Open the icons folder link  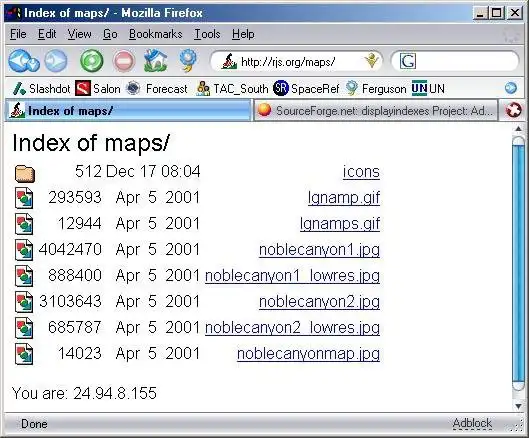click(361, 172)
